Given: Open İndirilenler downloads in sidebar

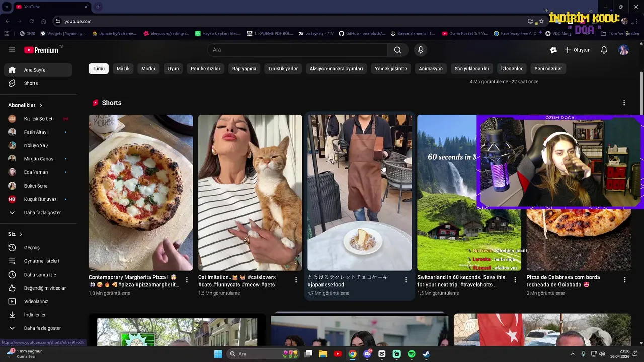Looking at the screenshot, I should (38, 315).
